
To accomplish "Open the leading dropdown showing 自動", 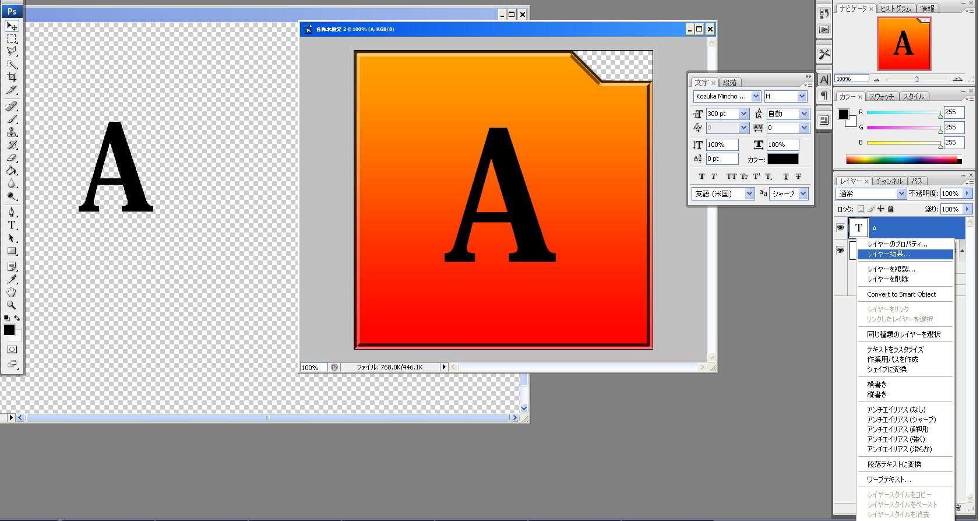I will [804, 114].
